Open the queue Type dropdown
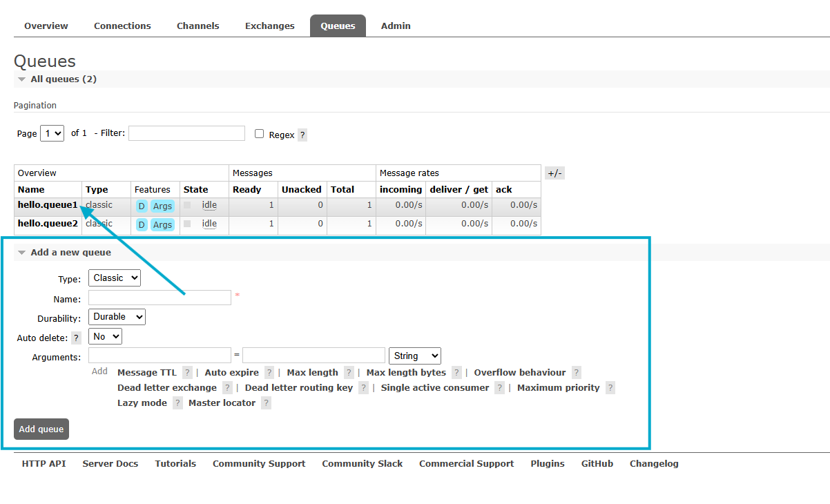This screenshot has width=830, height=504. (x=115, y=278)
